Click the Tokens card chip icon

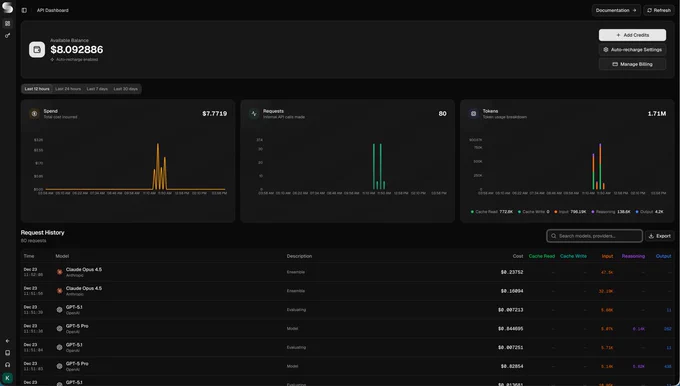click(474, 114)
